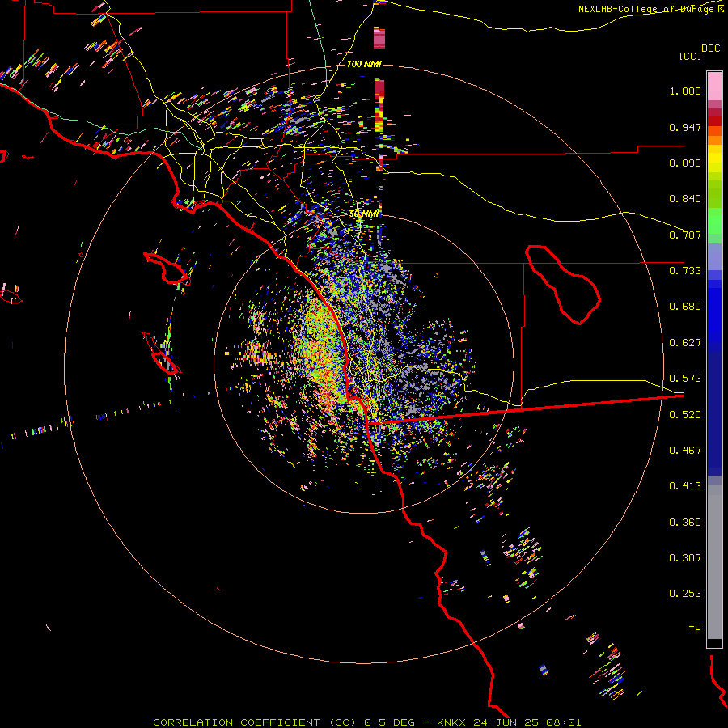Screen dimensions: 728x728
Task: Select the 0.360 scale value
Action: tap(685, 523)
